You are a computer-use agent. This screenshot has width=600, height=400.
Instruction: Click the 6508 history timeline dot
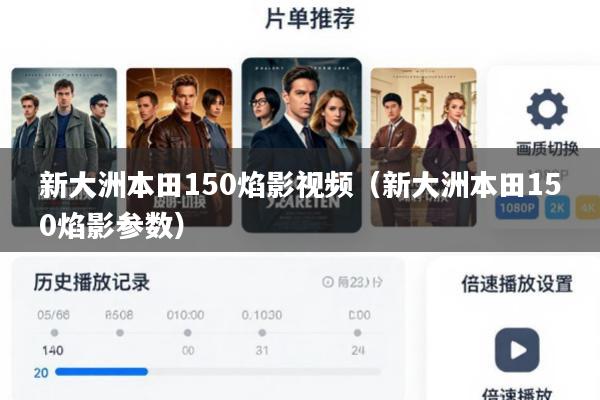click(120, 333)
